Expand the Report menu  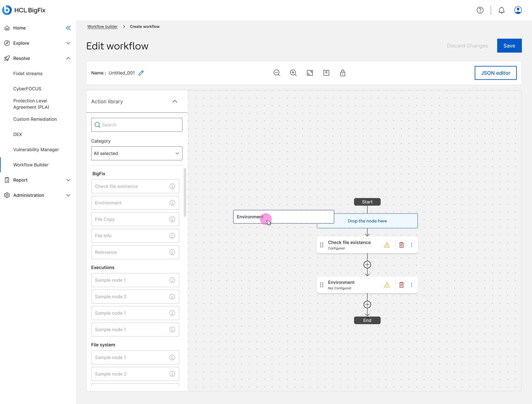pos(68,180)
